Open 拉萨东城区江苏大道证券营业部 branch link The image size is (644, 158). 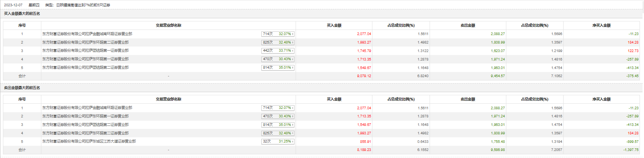click(89, 141)
